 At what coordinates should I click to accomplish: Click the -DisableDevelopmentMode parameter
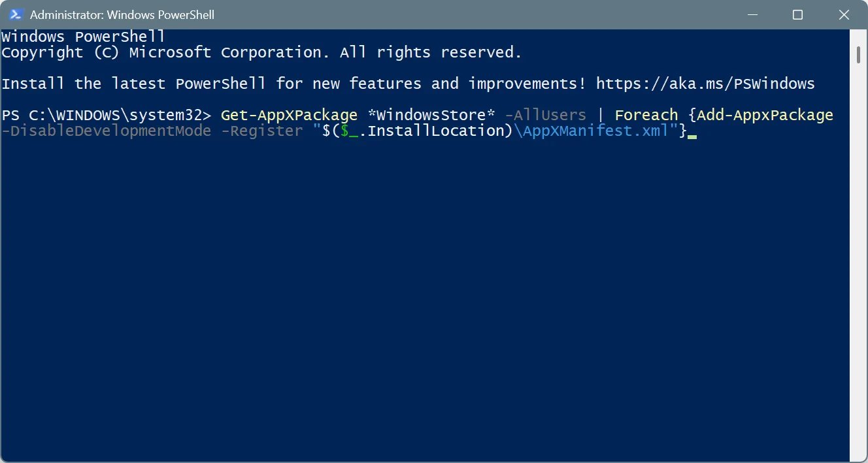105,131
